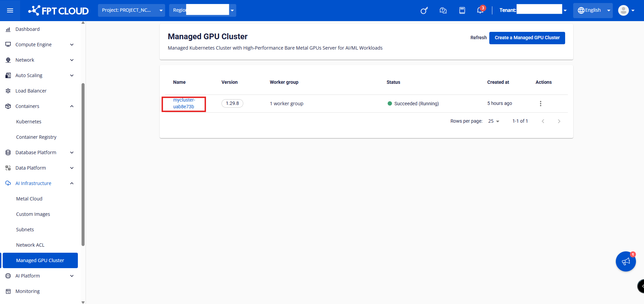Open Kubernetes under Containers
The height and width of the screenshot is (304, 644).
coord(29,122)
